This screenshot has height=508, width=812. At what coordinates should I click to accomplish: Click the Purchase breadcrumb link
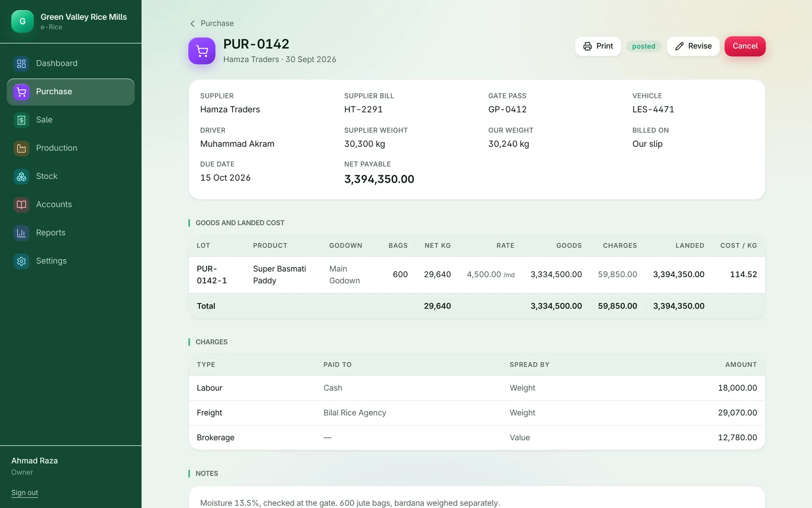[217, 24]
